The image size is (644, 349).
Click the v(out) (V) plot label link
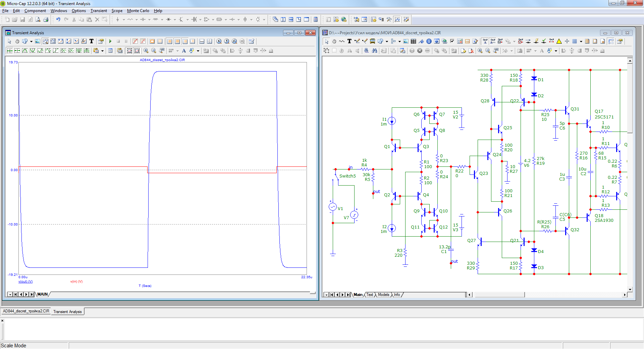coord(25,282)
